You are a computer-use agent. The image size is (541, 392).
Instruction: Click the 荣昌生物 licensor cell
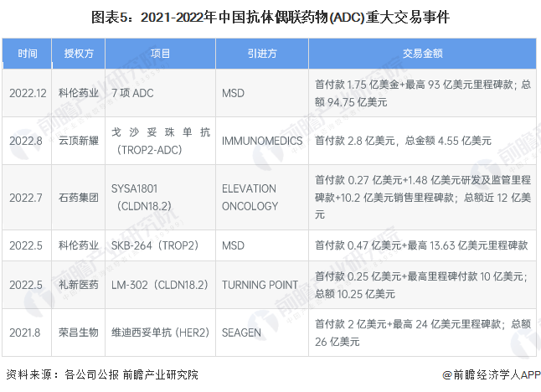tap(79, 333)
